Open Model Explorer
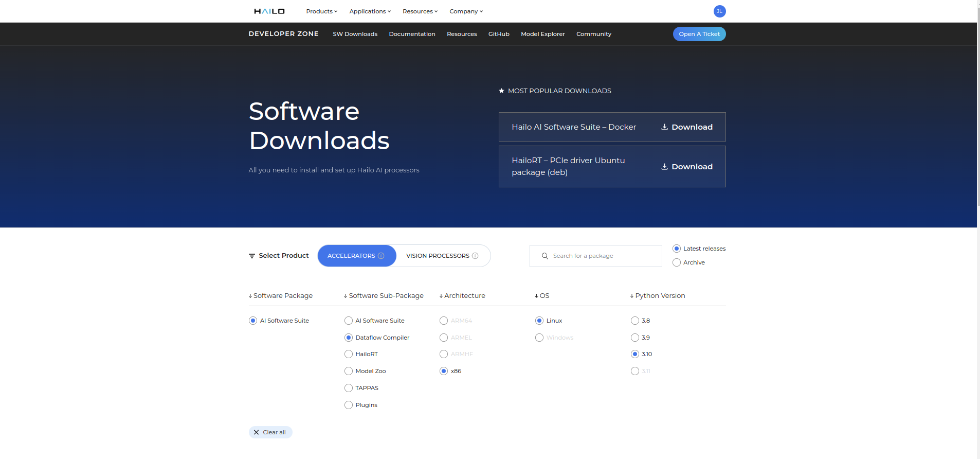The image size is (980, 459). click(543, 34)
